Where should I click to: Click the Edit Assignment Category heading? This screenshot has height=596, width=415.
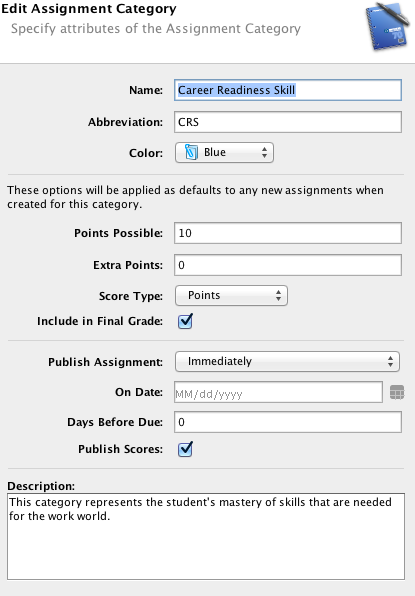click(89, 9)
